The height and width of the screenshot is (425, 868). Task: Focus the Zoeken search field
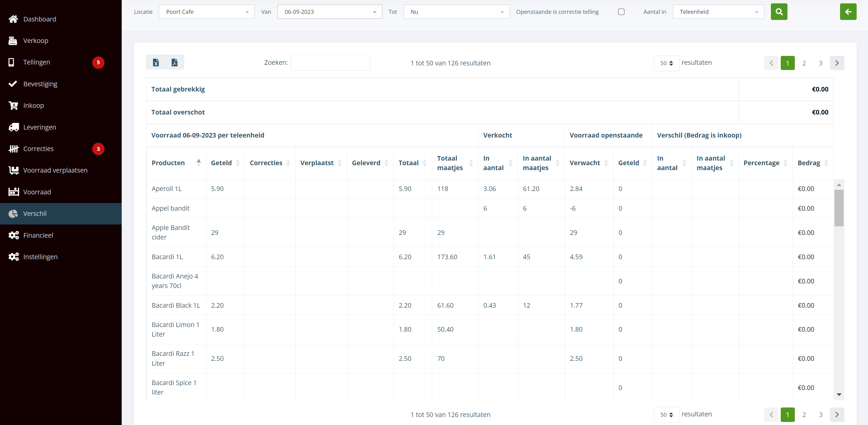(330, 63)
